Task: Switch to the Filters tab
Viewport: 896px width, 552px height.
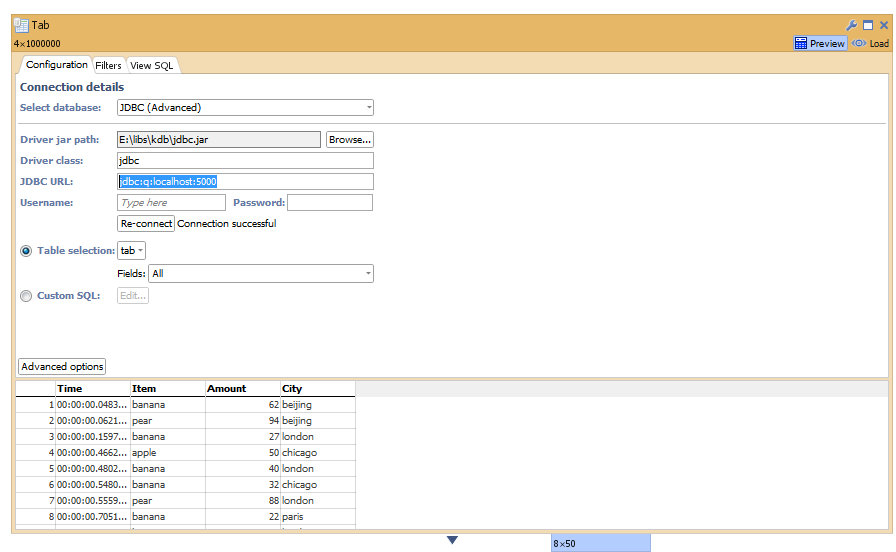Action: 108,66
